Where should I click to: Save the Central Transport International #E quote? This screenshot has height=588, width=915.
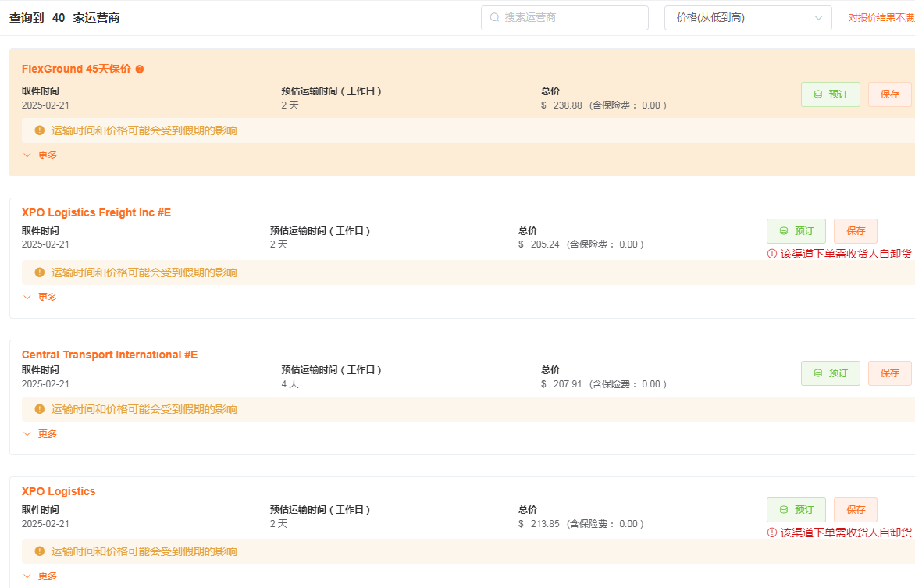[x=890, y=373]
